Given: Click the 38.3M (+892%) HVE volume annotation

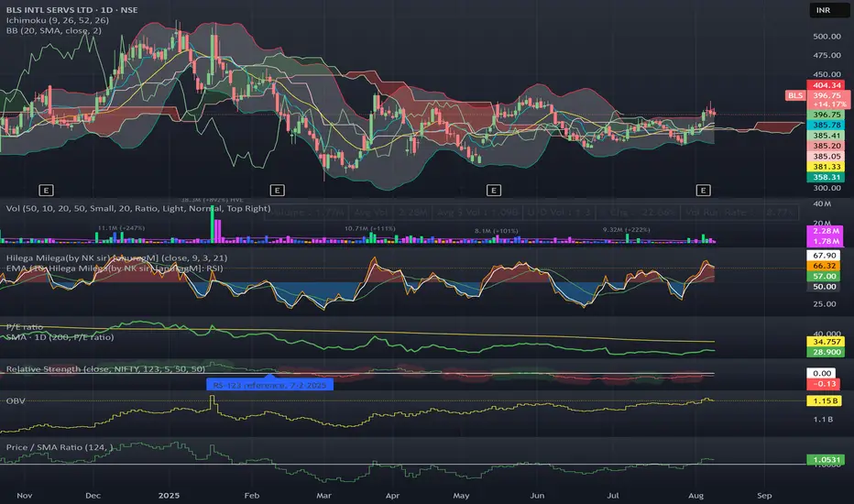Looking at the screenshot, I should [x=212, y=200].
